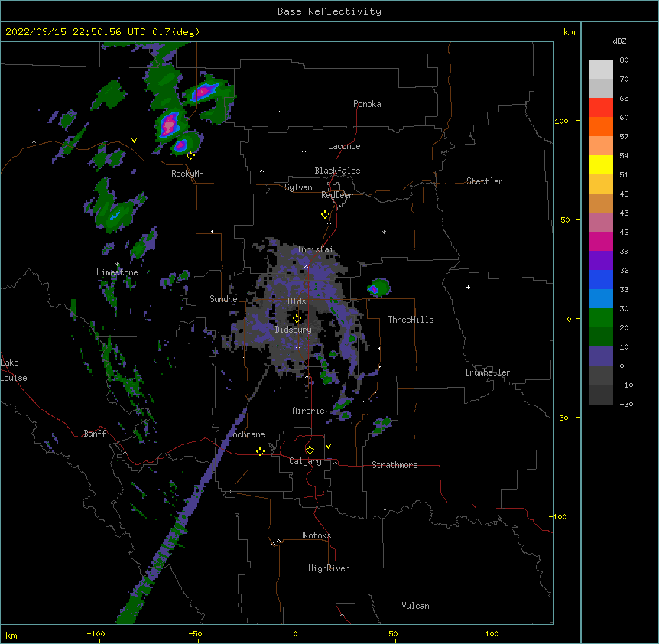Click the white plus marker north of Drumheller
The width and height of the screenshot is (659, 644).
(x=468, y=287)
